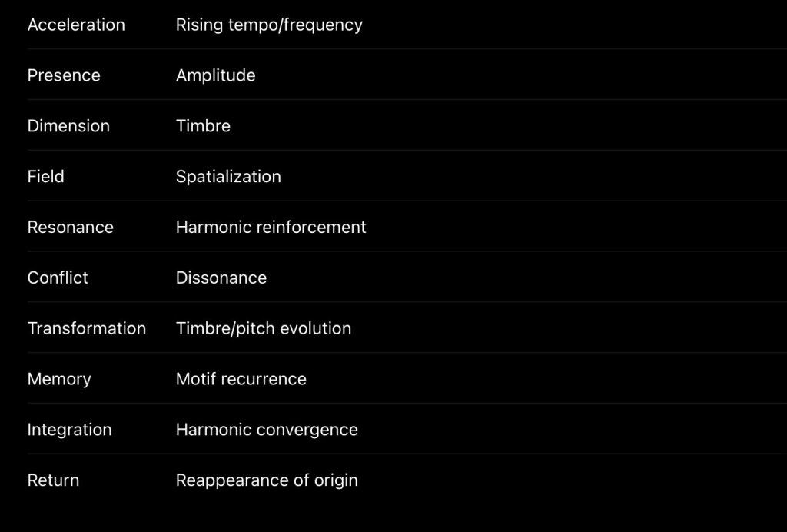Click the Amplitude cell
Screen dimensions: 787x532
click(x=215, y=76)
